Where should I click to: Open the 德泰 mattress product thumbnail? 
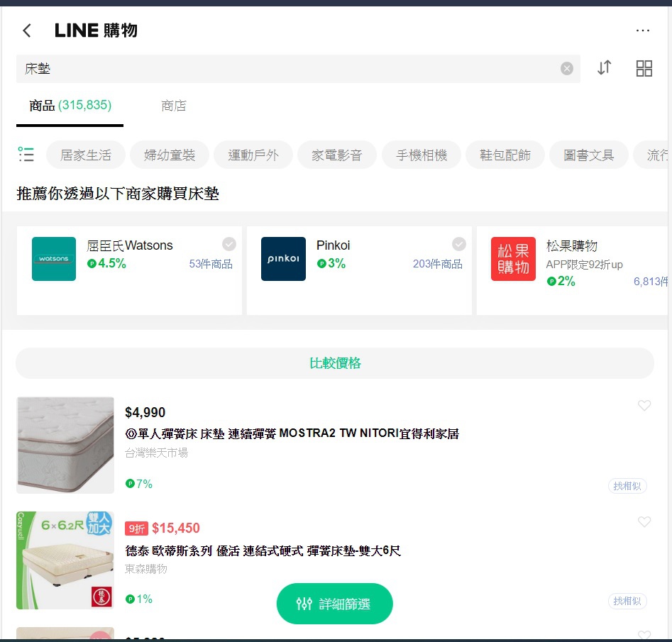[65, 560]
